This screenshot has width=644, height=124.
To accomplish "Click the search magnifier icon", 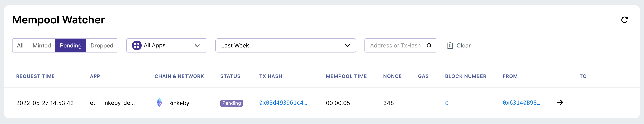I will coord(429,45).
